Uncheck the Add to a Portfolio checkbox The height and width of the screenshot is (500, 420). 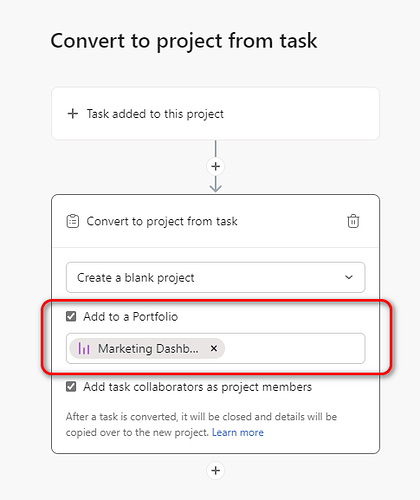click(71, 316)
